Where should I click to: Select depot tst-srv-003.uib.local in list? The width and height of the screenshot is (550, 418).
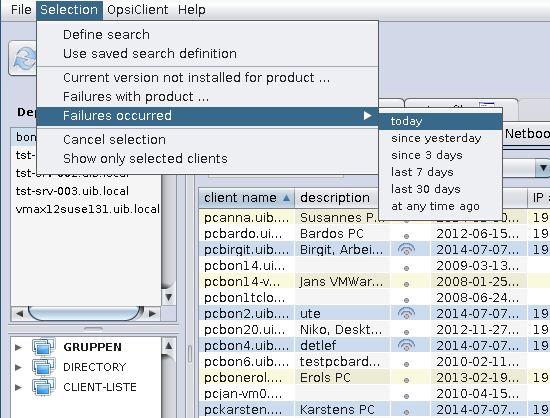pos(72,191)
